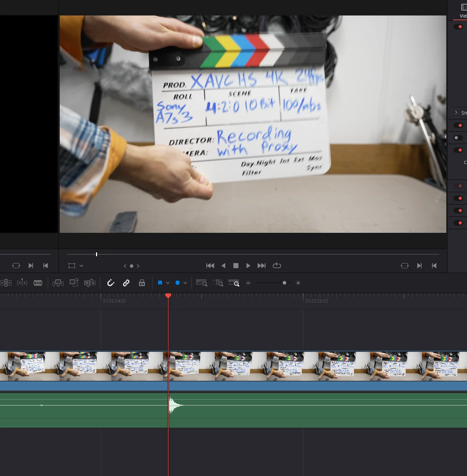This screenshot has width=467, height=476.
Task: Select the Trim Edit mode tool
Action: (6, 283)
